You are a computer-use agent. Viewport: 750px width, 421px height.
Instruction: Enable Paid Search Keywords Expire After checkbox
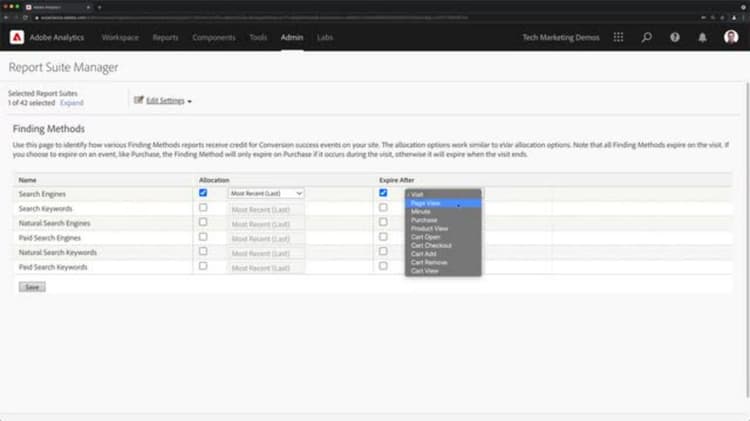tap(383, 266)
